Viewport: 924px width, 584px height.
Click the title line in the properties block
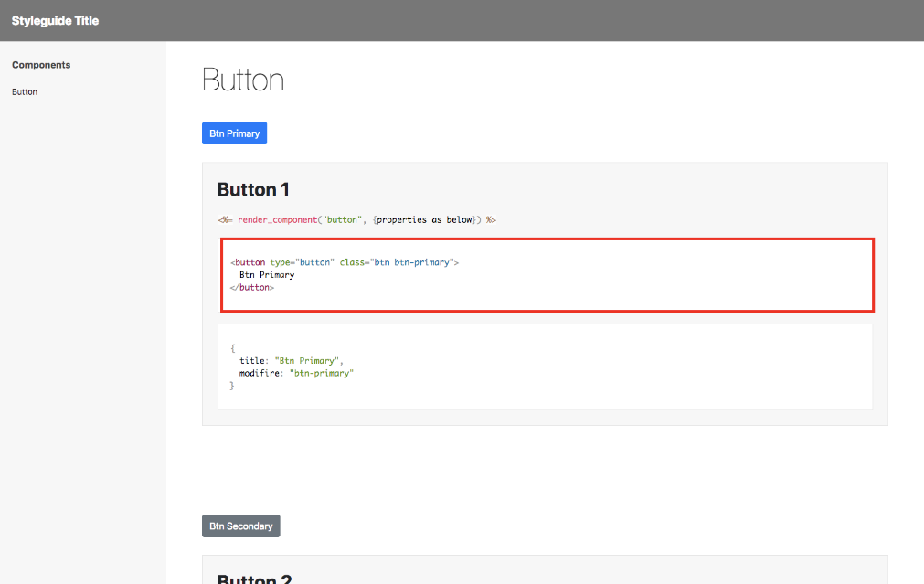(291, 361)
